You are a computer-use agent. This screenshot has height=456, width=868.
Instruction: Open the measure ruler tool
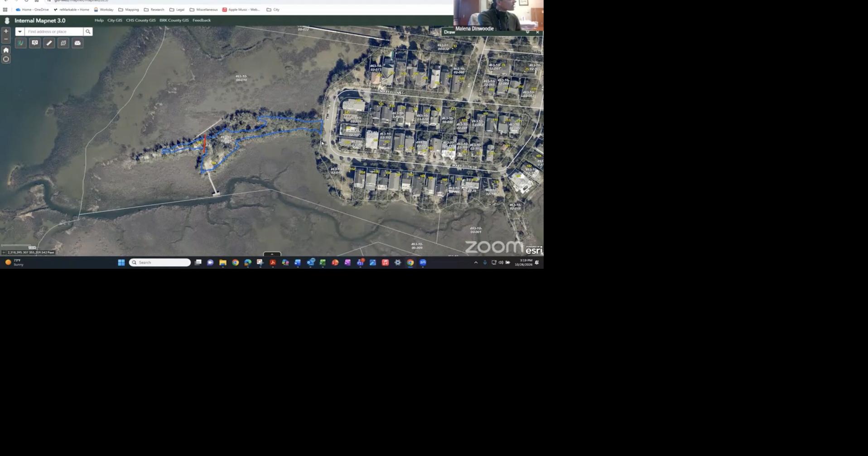coord(49,43)
